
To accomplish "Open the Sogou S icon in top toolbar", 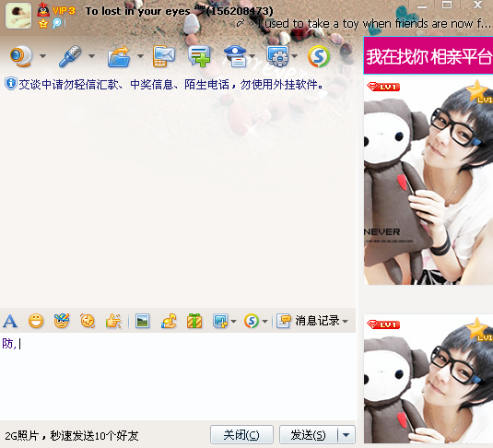I will click(319, 56).
